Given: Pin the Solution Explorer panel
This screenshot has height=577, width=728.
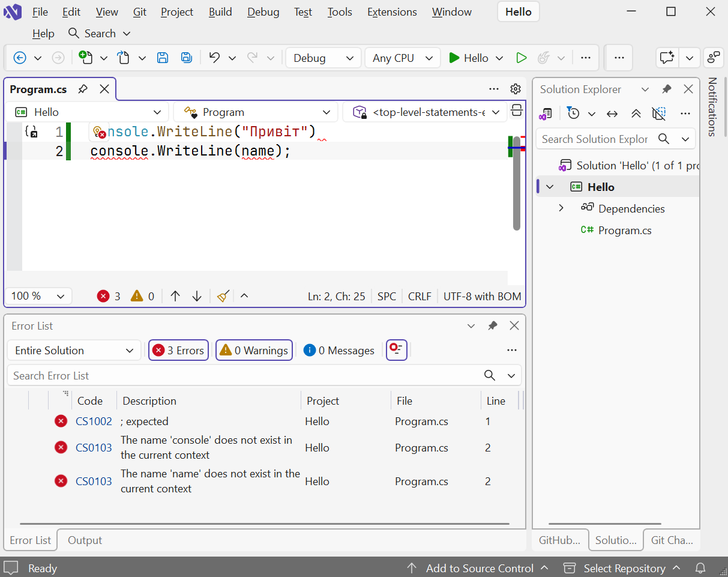Looking at the screenshot, I should click(x=667, y=89).
